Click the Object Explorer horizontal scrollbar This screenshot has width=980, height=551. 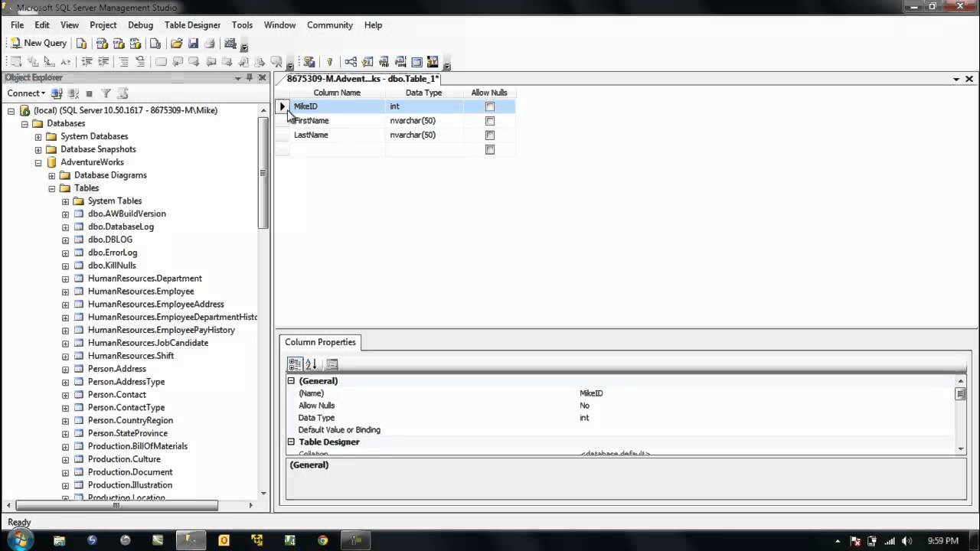pos(116,505)
